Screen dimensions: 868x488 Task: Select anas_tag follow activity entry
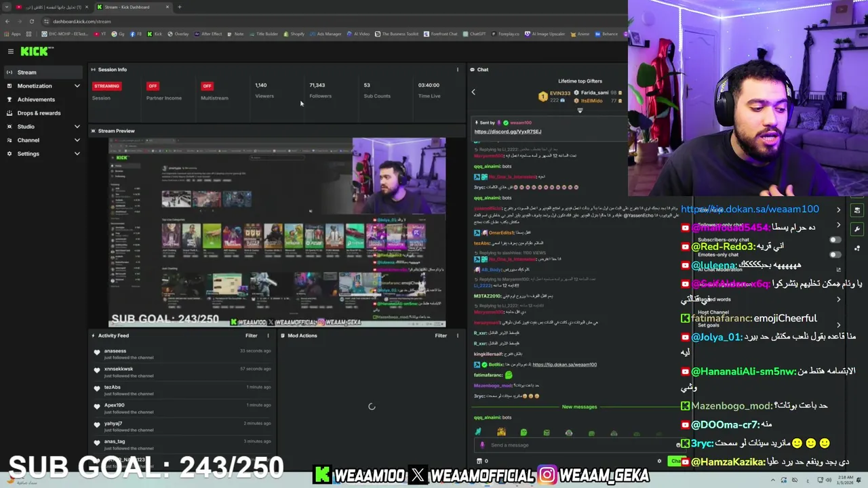183,444
